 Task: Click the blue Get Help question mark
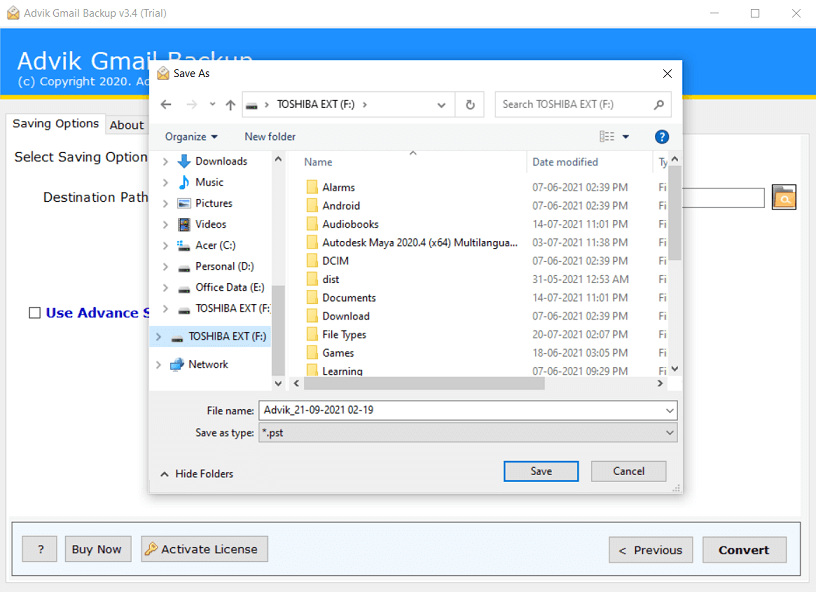click(x=662, y=137)
